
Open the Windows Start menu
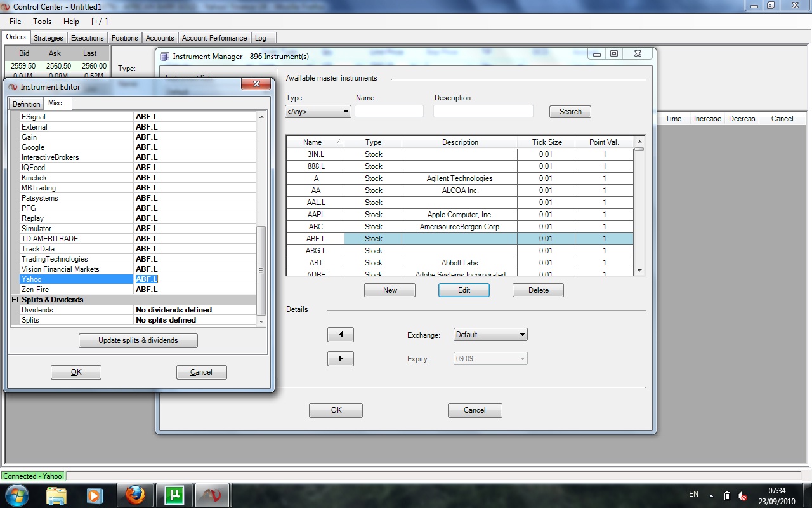pyautogui.click(x=16, y=495)
